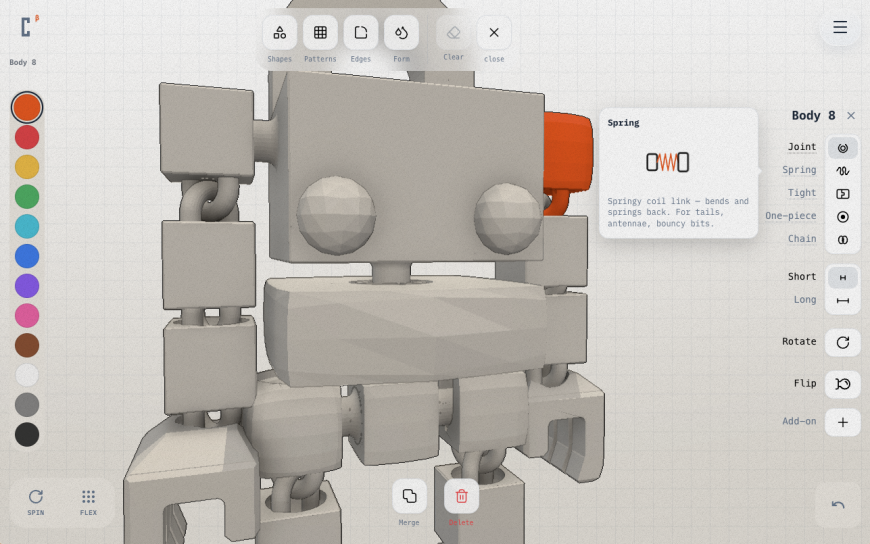Image resolution: width=870 pixels, height=544 pixels.
Task: Open the Patterns grid tool
Action: point(320,33)
